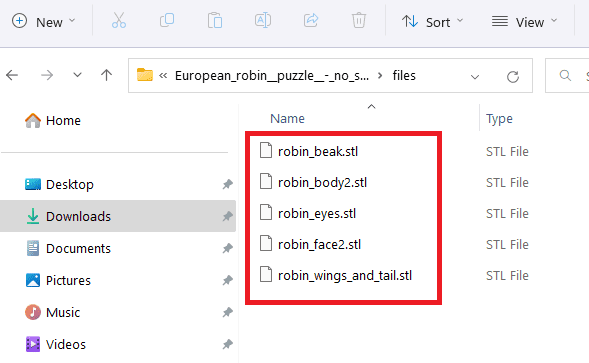Unpin Desktop using its pin icon
This screenshot has height=363, width=589.
click(227, 185)
